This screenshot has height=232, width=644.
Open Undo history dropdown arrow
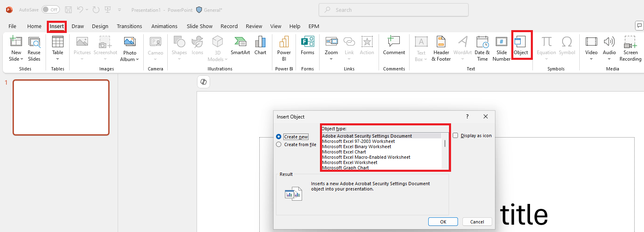[87, 10]
